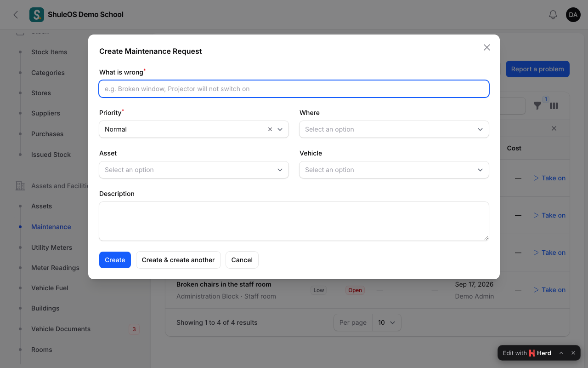The height and width of the screenshot is (368, 588).
Task: Open the table filter funnel icon
Action: [x=537, y=106]
